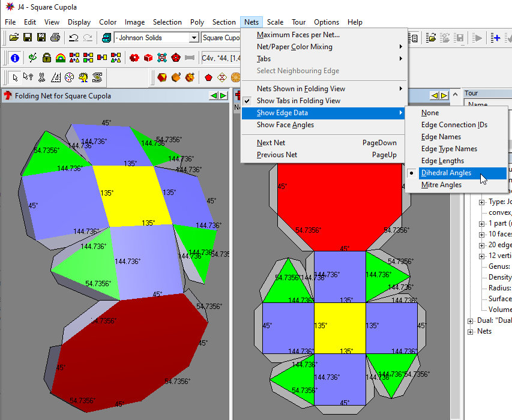Viewport: 512px width, 420px height.
Task: Click the green rotation axis icon
Action: [x=32, y=58]
